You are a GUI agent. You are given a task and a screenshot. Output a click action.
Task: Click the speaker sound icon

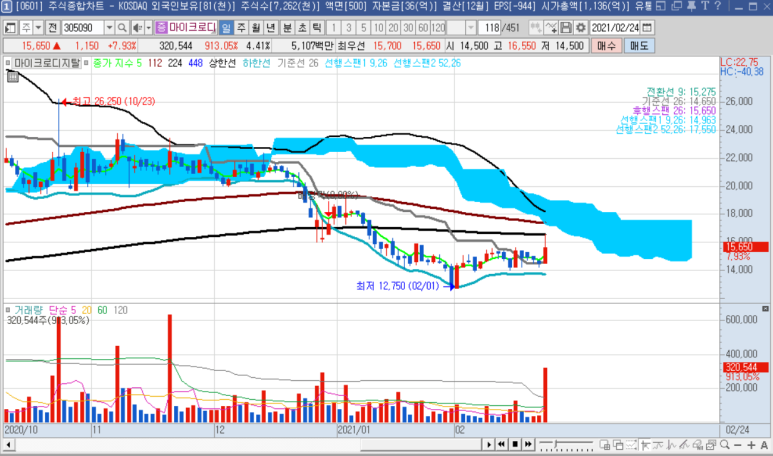138,28
